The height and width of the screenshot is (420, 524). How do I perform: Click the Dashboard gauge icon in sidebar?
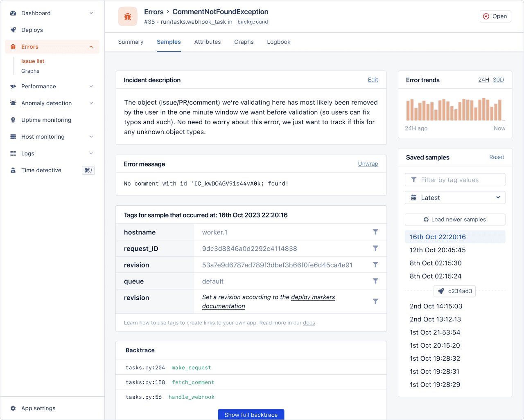pyautogui.click(x=13, y=13)
